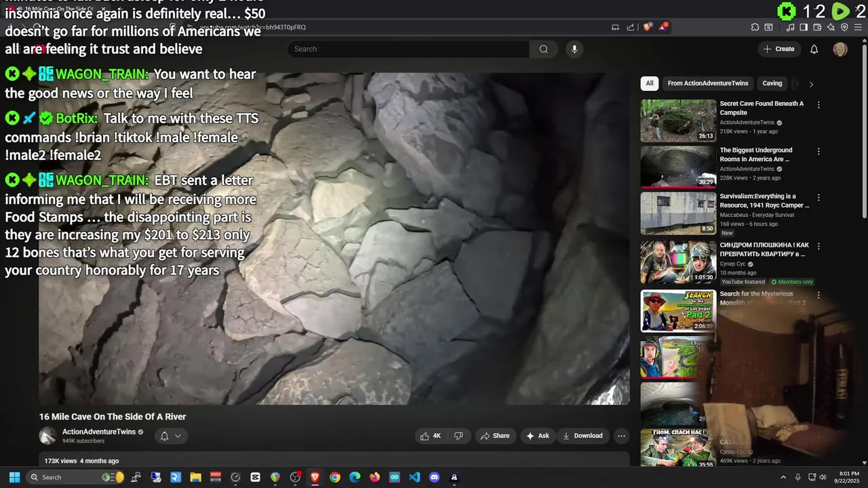Click the Share button below video
Viewport: 868px width, 488px height.
pyautogui.click(x=494, y=436)
